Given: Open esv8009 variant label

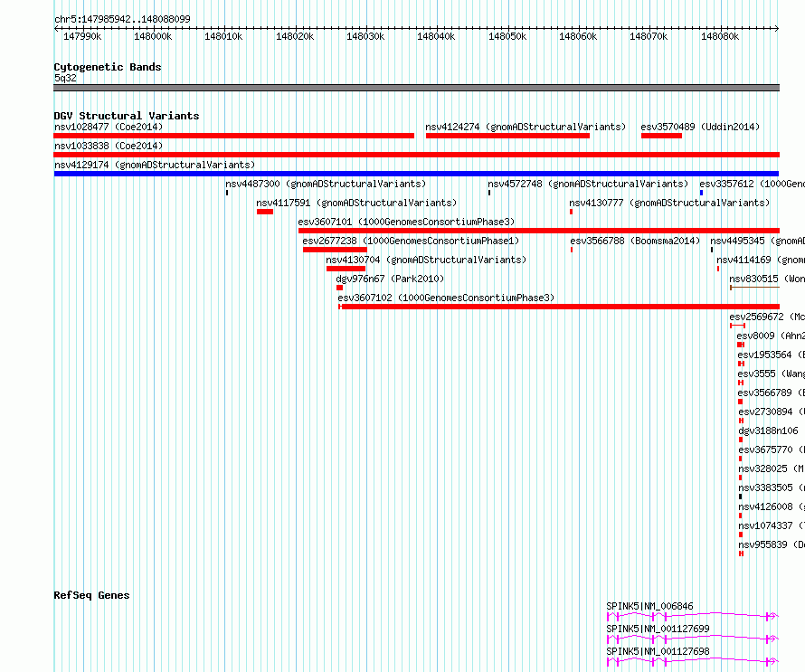Looking at the screenshot, I should pos(771,336).
